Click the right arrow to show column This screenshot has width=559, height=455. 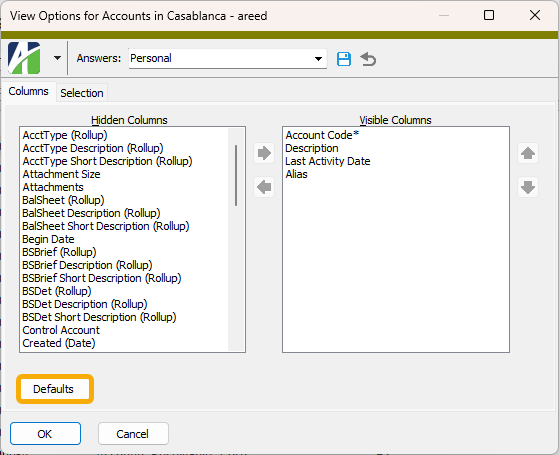[x=264, y=153]
